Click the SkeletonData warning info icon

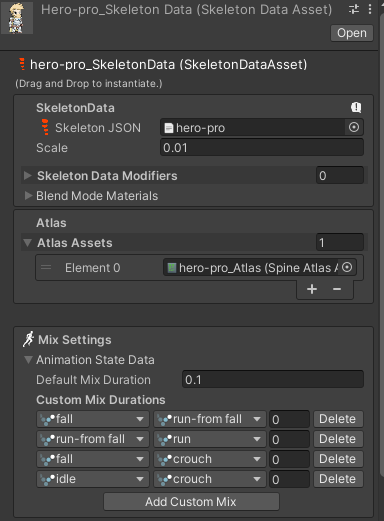coord(356,107)
